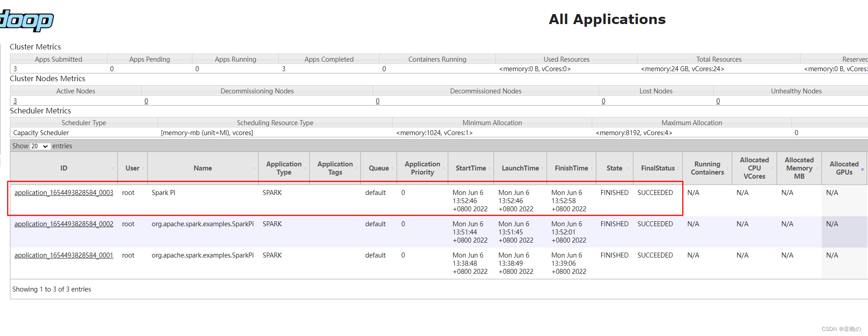Click Lost Nodes count link
868x336 pixels.
[x=604, y=101]
